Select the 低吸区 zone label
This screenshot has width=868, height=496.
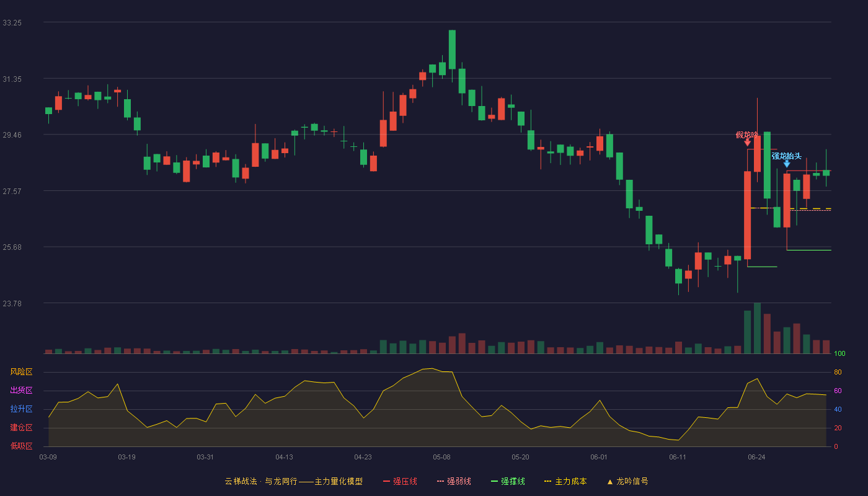[x=21, y=446]
